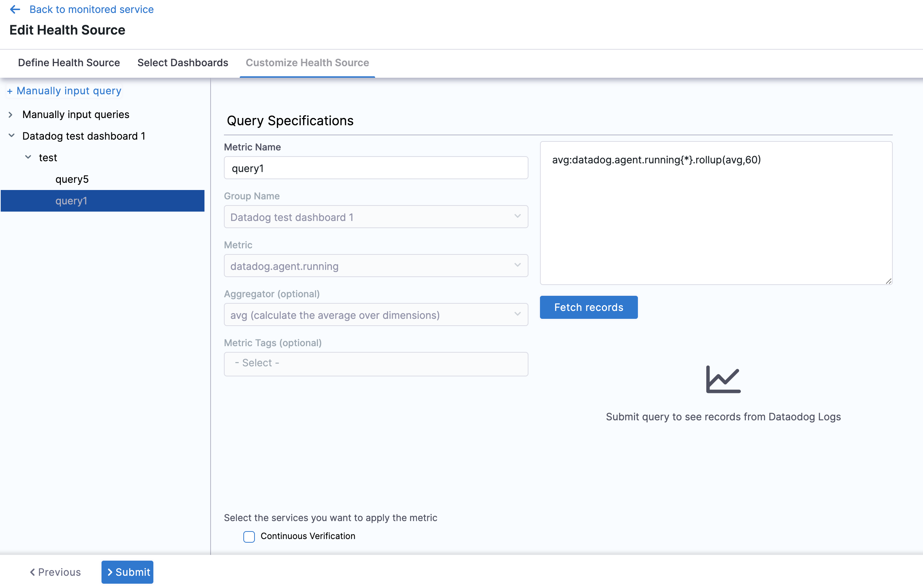Select query5 in the tree
The image size is (923, 588).
coord(72,179)
